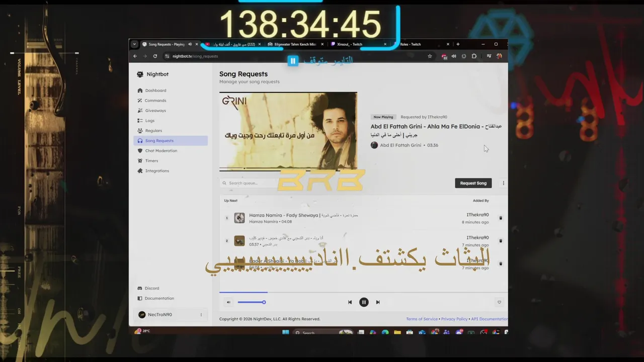Skip to the next song
Screen dimensions: 644x362
click(378, 302)
